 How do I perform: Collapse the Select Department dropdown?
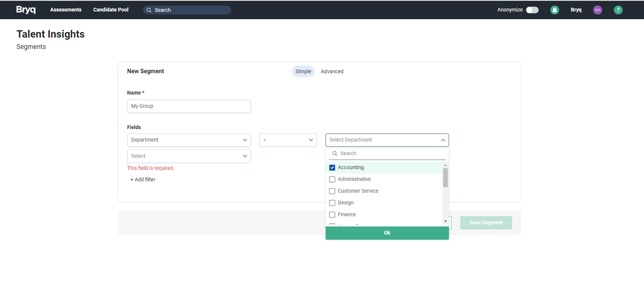(443, 140)
